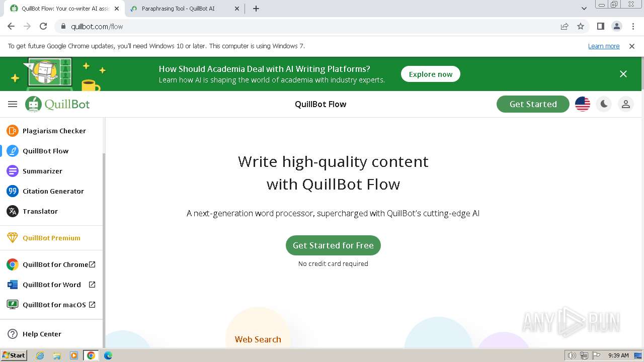Open QuillBot for Word link
Screen dimensions: 644x362
(51, 285)
